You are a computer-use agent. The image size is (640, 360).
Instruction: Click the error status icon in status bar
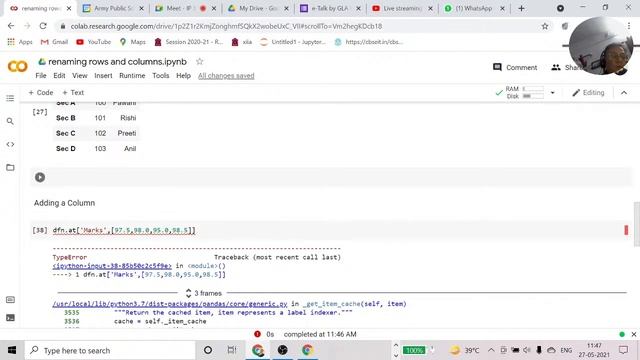point(257,334)
